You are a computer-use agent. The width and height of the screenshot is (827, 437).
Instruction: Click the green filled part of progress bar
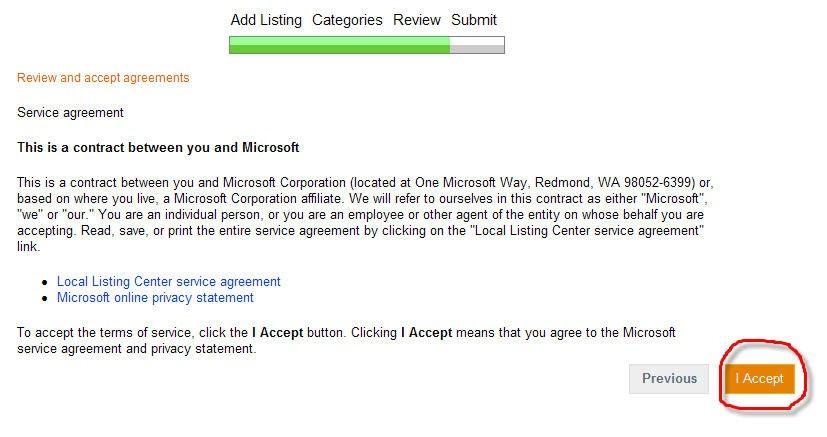[x=339, y=45]
